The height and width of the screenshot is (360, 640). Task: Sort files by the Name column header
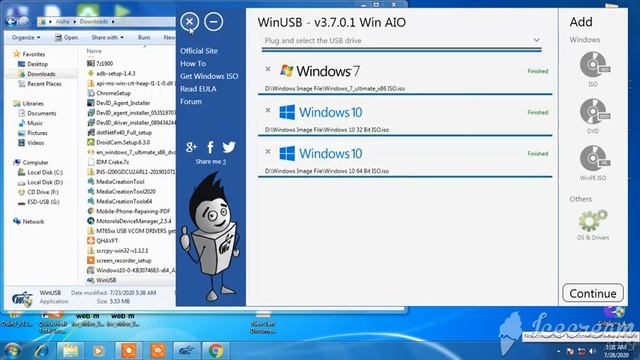click(x=94, y=51)
